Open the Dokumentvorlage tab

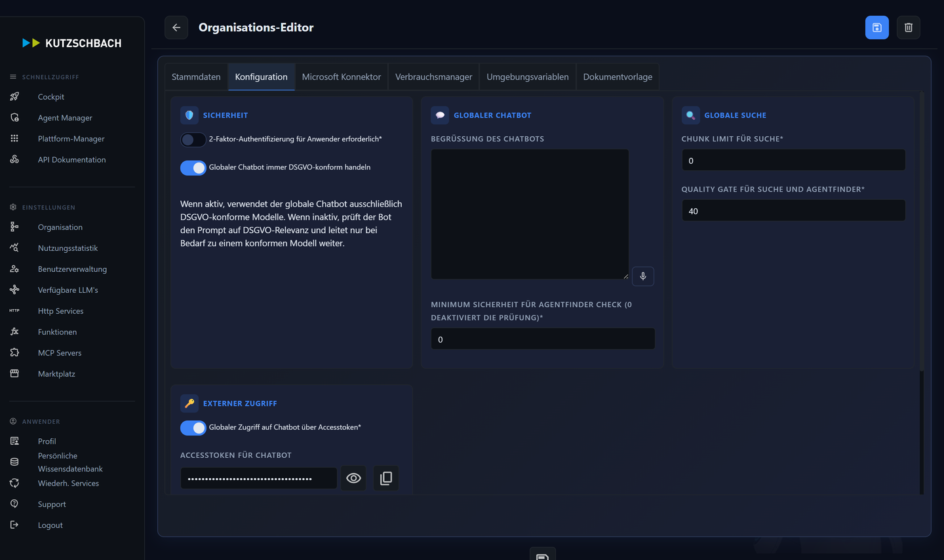[618, 77]
